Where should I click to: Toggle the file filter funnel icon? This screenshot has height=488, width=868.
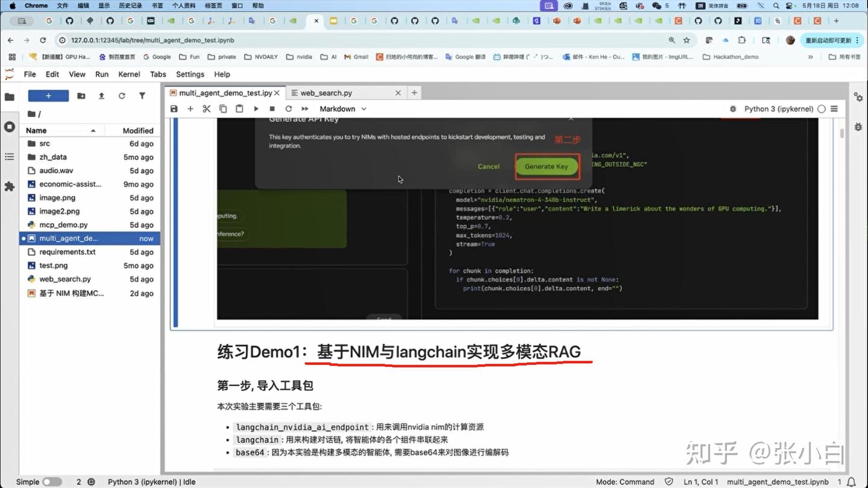tap(142, 96)
